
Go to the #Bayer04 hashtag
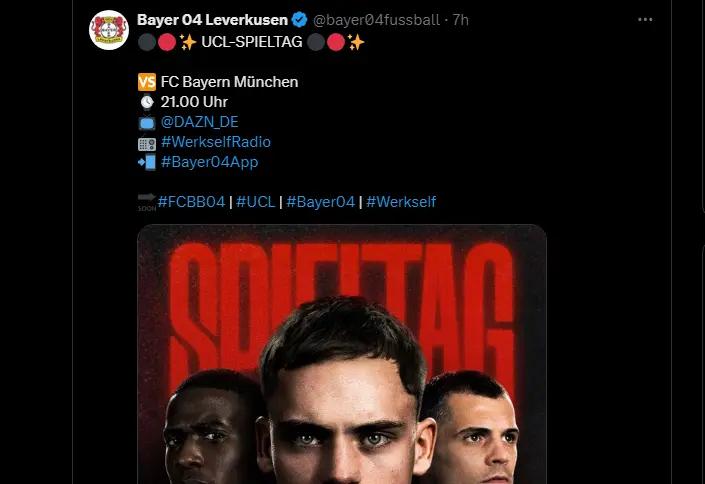[x=320, y=202]
